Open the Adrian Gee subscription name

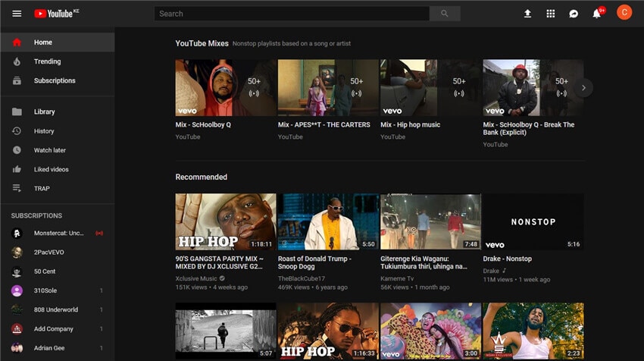(x=49, y=348)
